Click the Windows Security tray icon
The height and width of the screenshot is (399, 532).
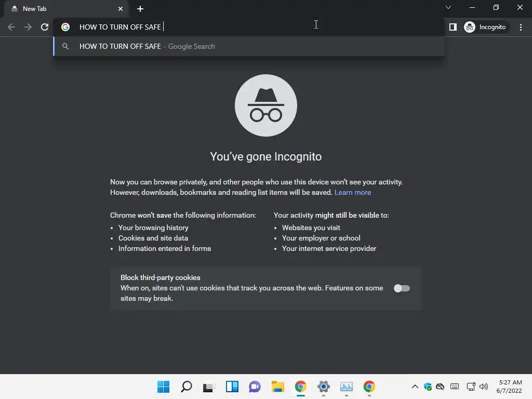tap(428, 387)
